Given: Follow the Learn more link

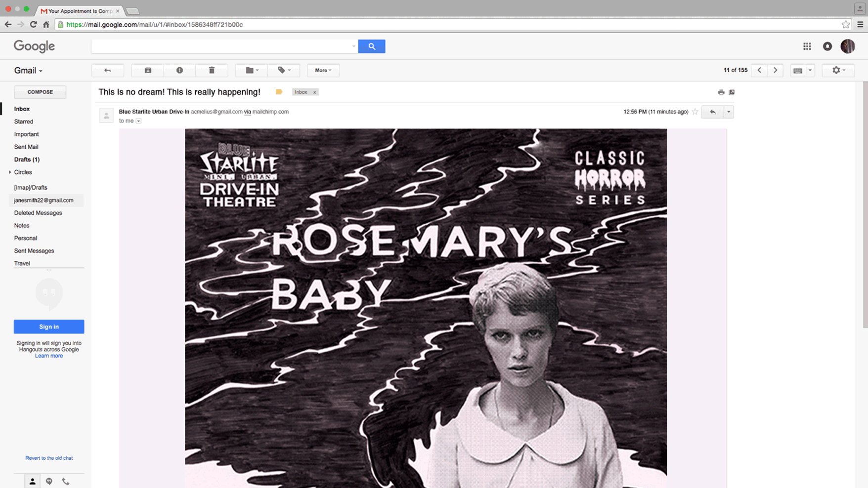Looking at the screenshot, I should [x=49, y=356].
